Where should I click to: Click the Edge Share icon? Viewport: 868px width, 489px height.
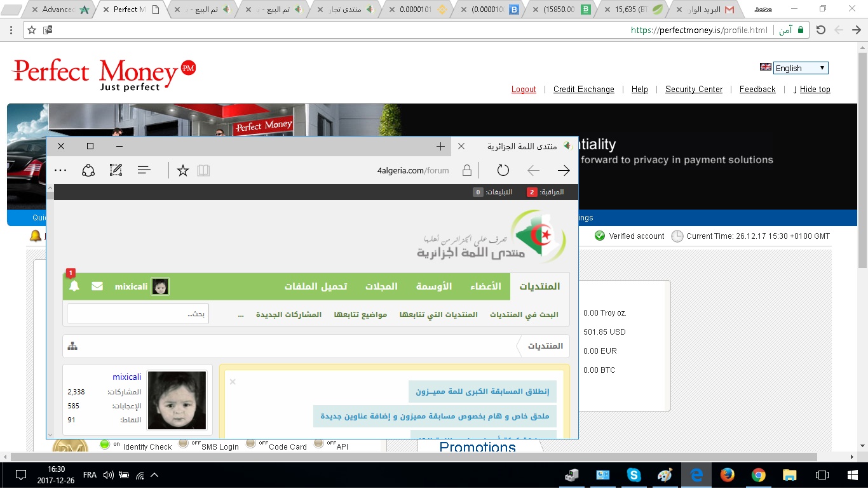[x=88, y=170]
